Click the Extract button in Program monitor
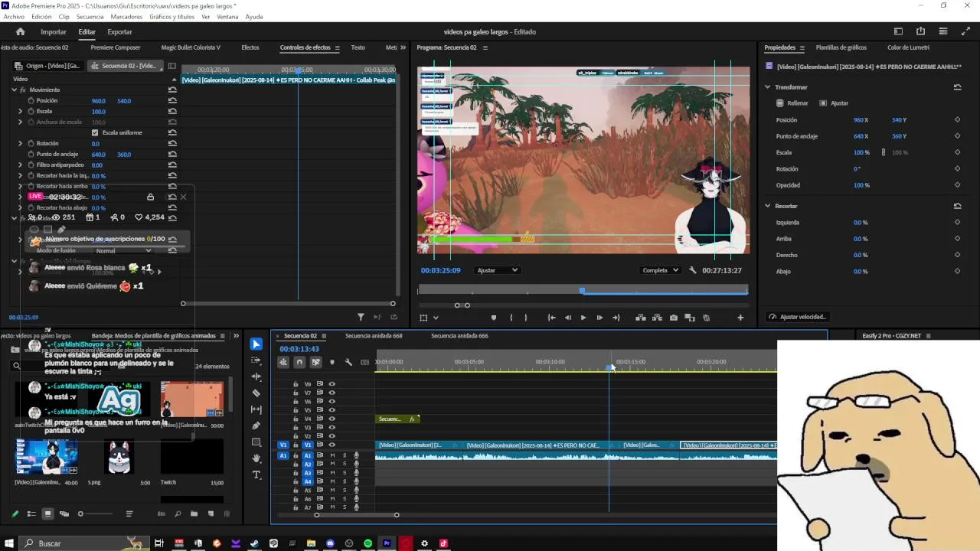Viewport: 980px width, 551px height. point(656,318)
